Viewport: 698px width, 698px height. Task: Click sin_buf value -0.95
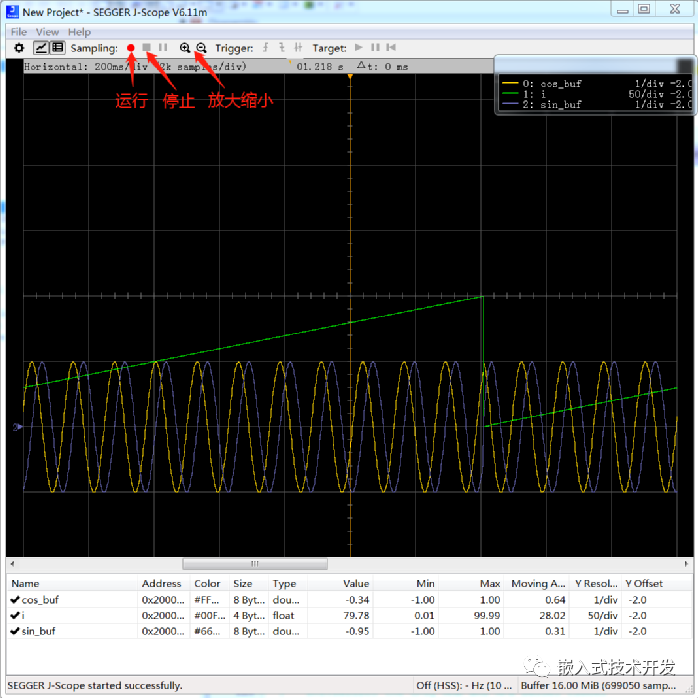pyautogui.click(x=357, y=631)
